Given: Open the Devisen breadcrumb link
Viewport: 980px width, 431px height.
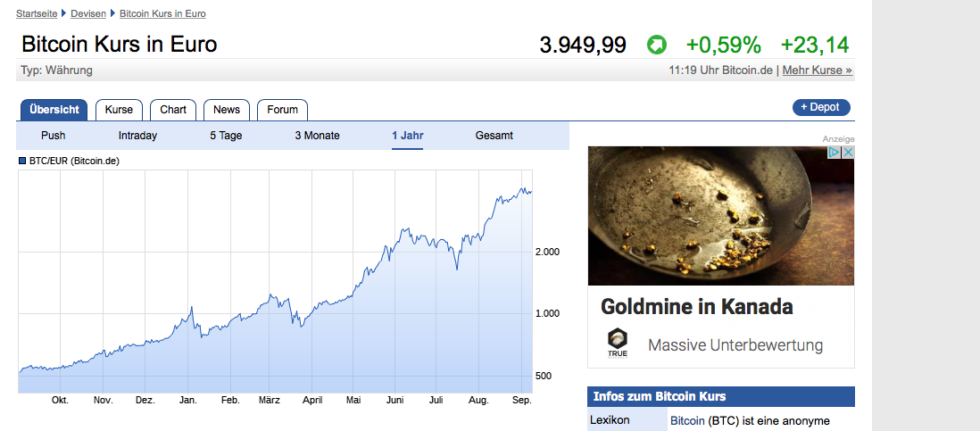Looking at the screenshot, I should (89, 14).
